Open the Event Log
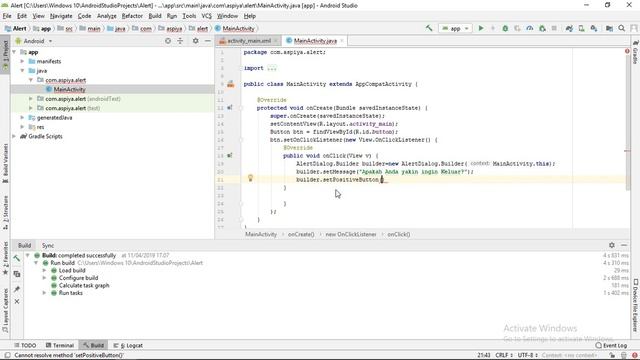 point(611,345)
